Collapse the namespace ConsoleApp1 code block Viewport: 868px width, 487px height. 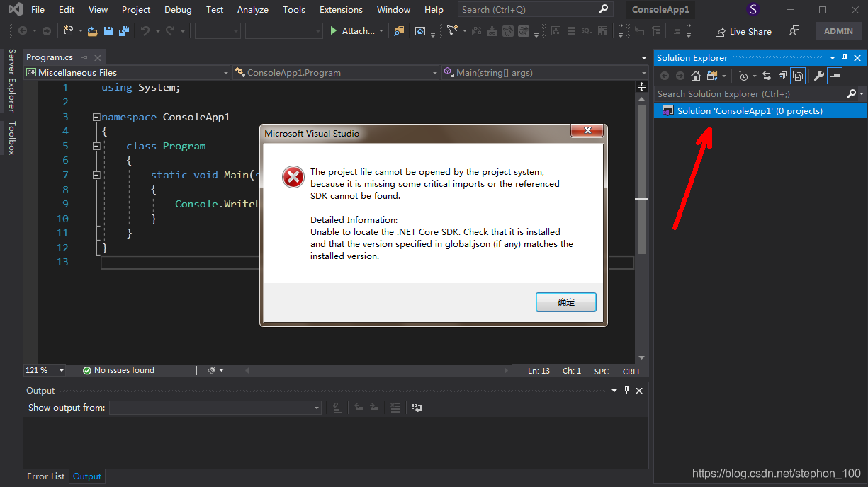[x=96, y=117]
